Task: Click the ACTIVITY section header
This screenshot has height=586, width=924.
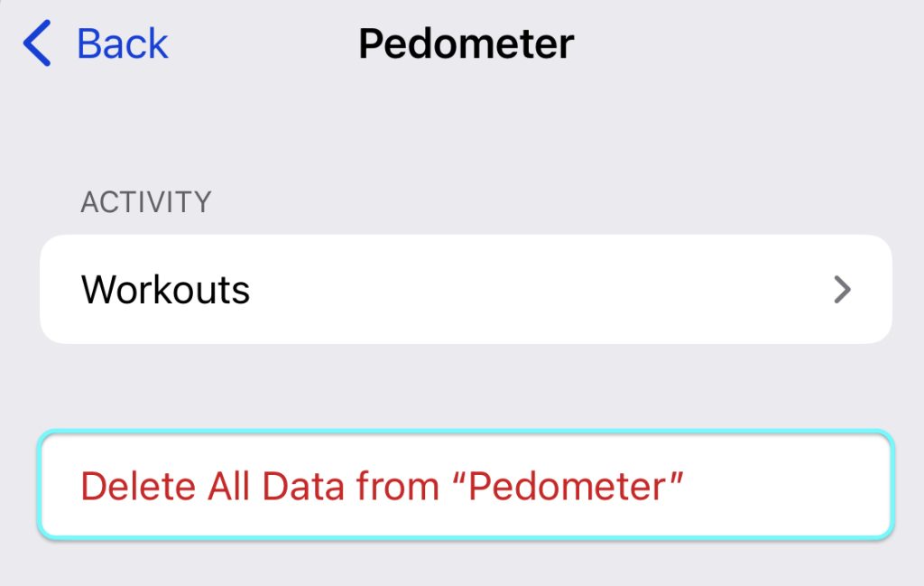Action: point(146,201)
